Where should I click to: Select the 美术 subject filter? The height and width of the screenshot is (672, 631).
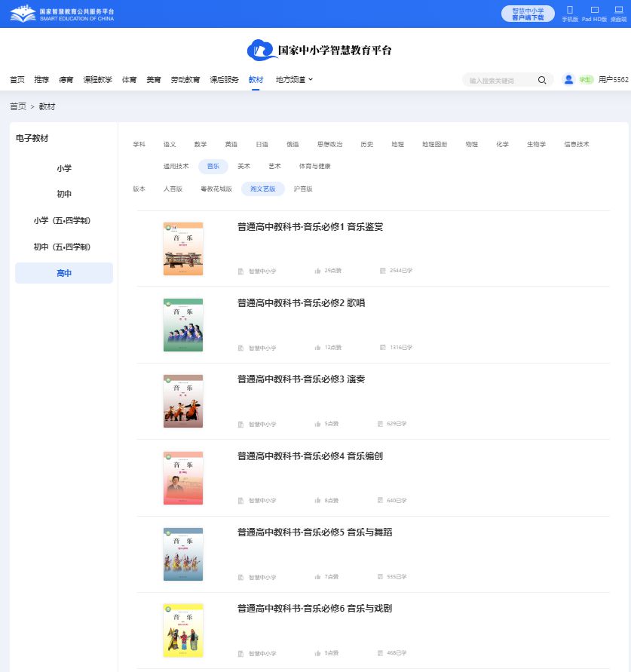click(244, 167)
